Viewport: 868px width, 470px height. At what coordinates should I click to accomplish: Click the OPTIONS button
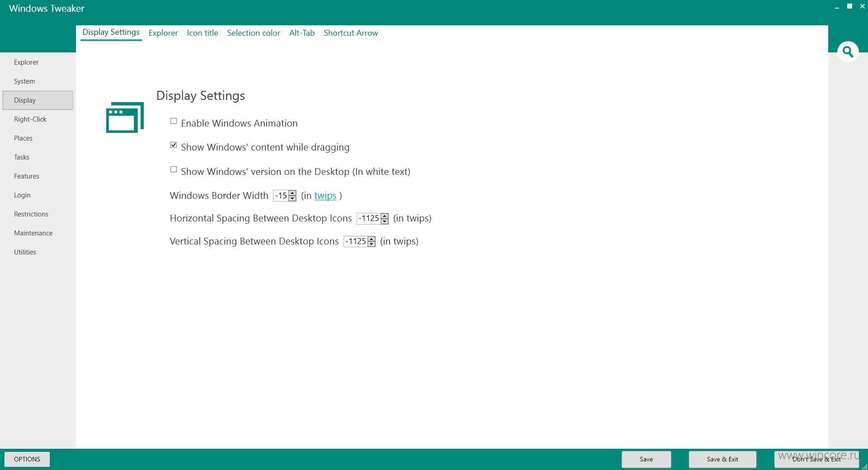pos(27,459)
